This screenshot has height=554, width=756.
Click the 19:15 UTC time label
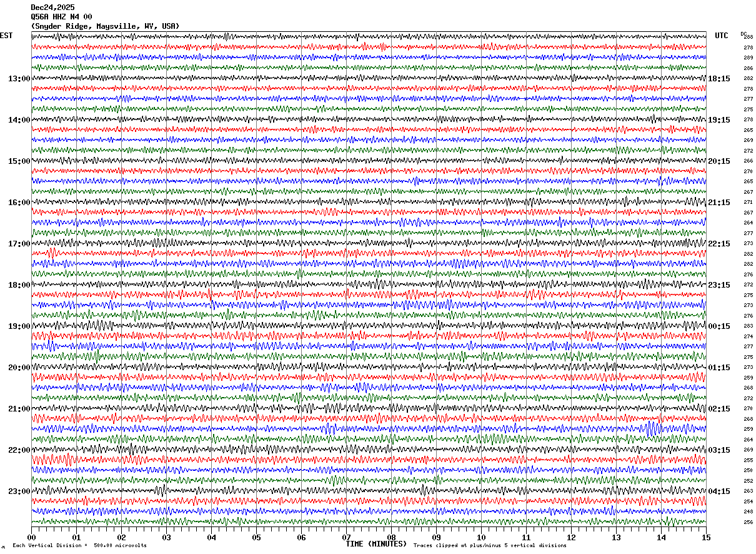719,120
